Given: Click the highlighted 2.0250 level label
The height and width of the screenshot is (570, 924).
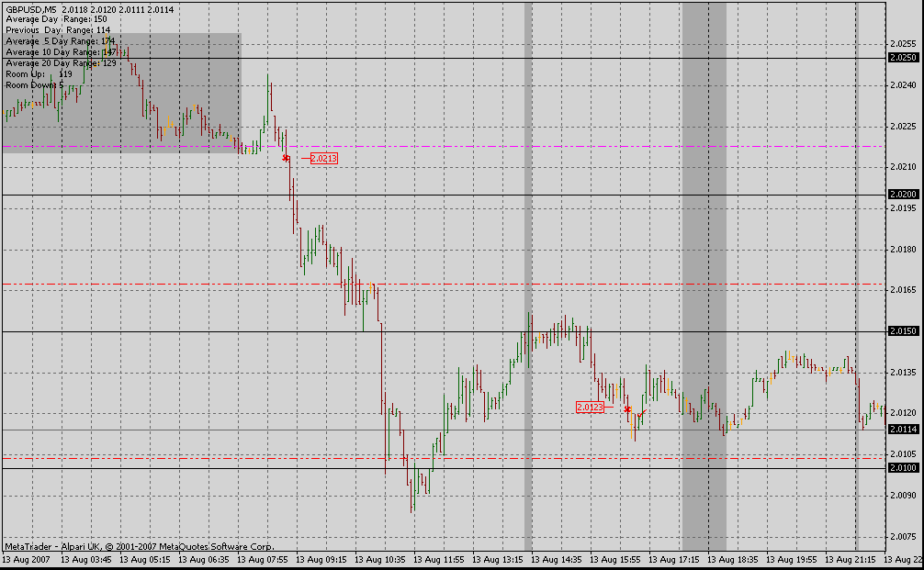Looking at the screenshot, I should click(x=903, y=58).
